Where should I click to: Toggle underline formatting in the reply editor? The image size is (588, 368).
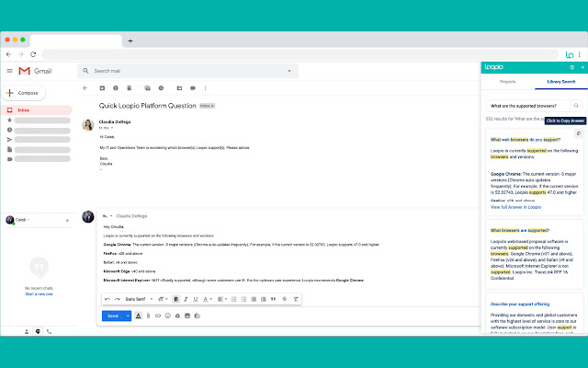click(194, 299)
